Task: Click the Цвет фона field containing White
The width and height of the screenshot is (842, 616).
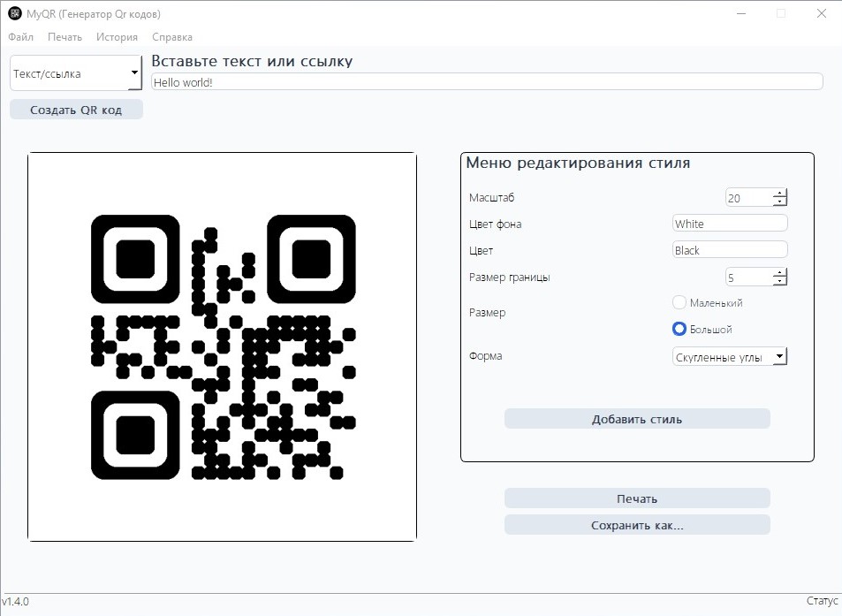Action: click(730, 224)
